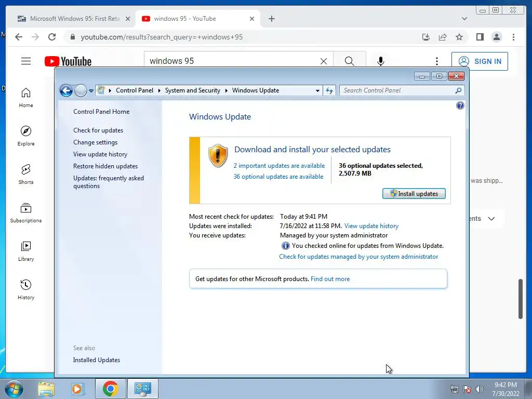The image size is (532, 399).
Task: Expand arrow after Control Panel breadcrumb
Action: (x=159, y=90)
